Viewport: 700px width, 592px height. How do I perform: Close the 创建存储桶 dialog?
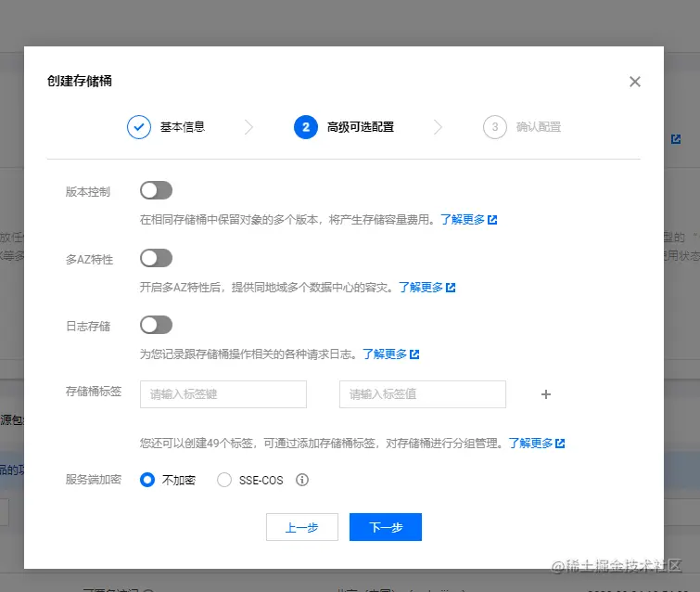pyautogui.click(x=635, y=82)
